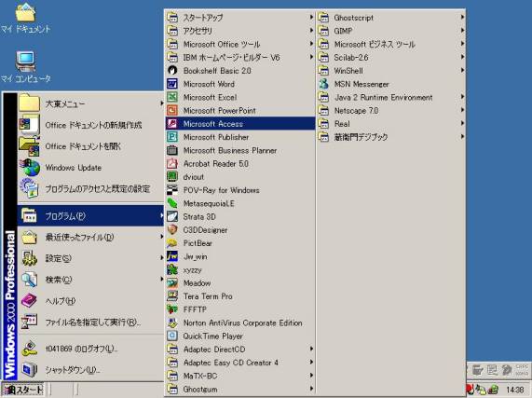Screen dimensions: 532x398
Task: Click the Microsoft Business Planner icon
Action: pyautogui.click(x=172, y=150)
